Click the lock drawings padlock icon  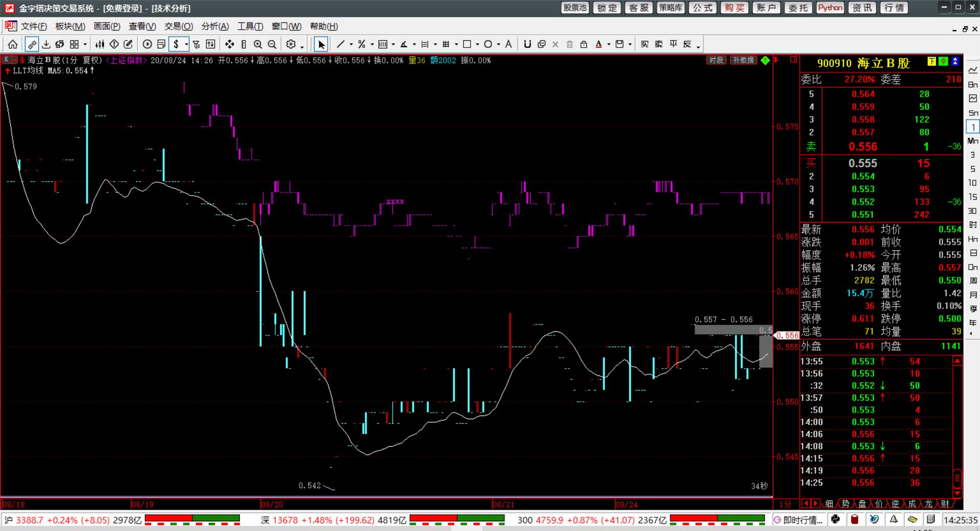point(584,44)
